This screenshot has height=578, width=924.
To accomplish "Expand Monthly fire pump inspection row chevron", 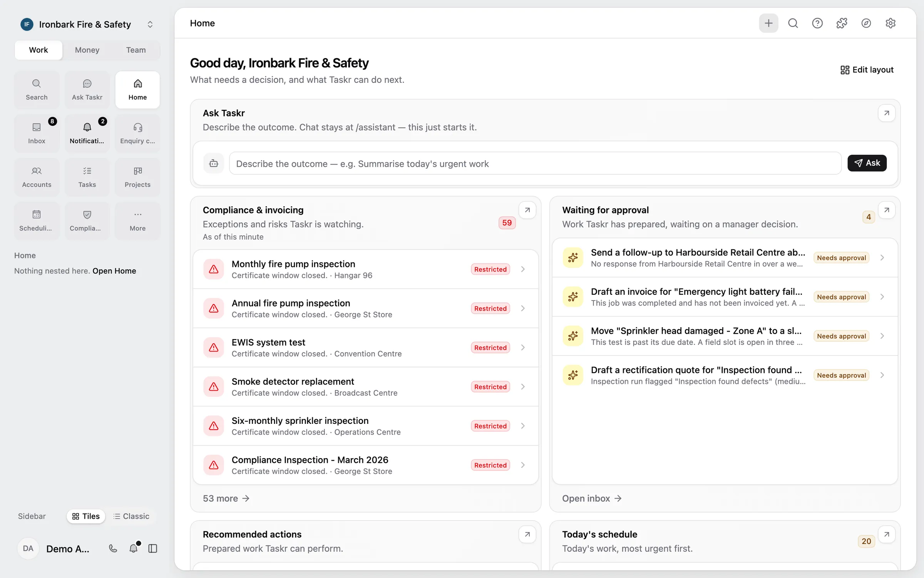I will click(523, 269).
